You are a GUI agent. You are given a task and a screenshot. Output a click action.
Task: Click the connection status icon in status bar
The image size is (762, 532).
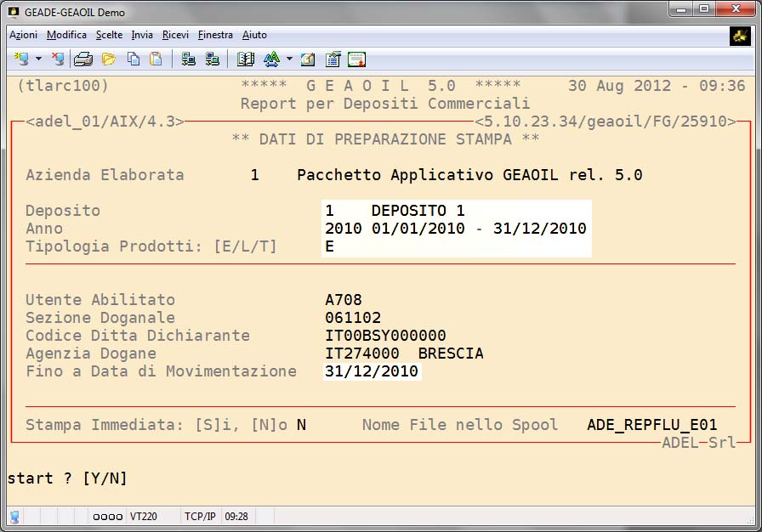(14, 516)
